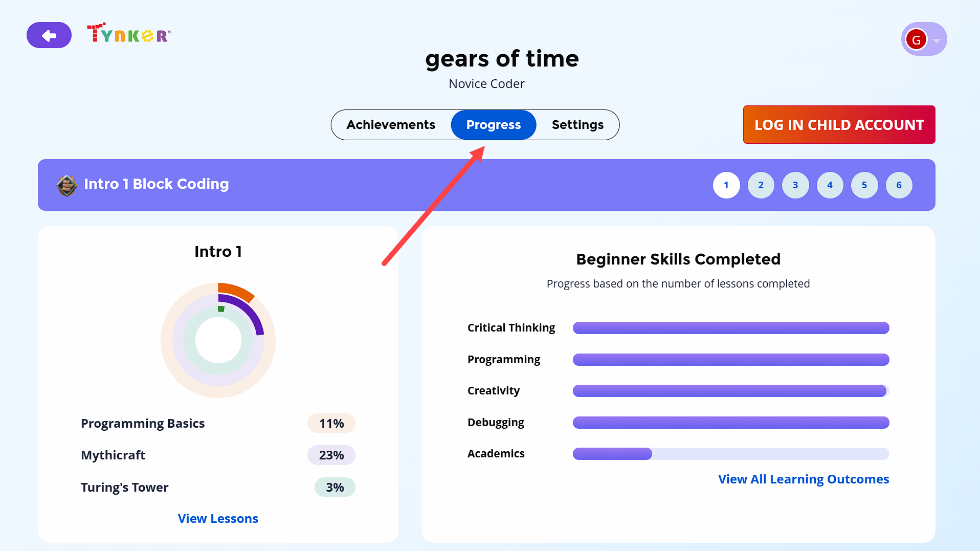Expand the account dropdown arrow
Image resolution: width=980 pixels, height=551 pixels.
point(937,40)
